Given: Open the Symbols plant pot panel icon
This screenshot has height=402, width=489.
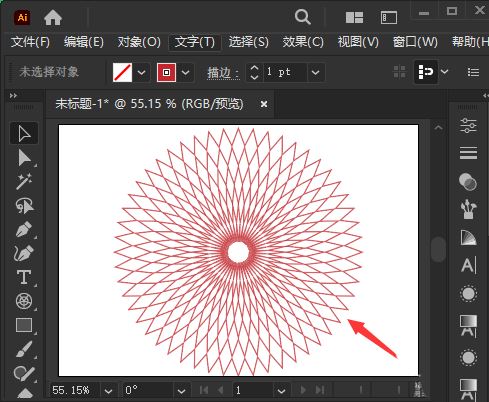Looking at the screenshot, I should tap(468, 209).
